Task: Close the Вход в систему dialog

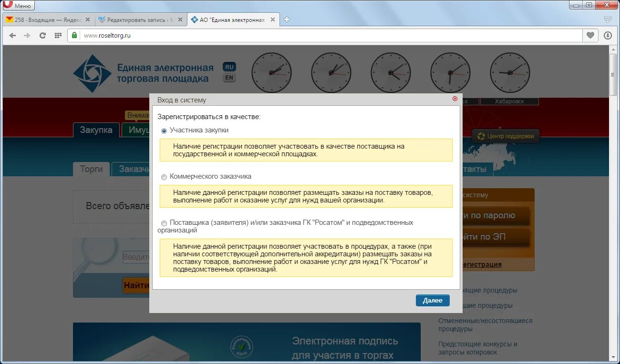Action: (x=455, y=99)
